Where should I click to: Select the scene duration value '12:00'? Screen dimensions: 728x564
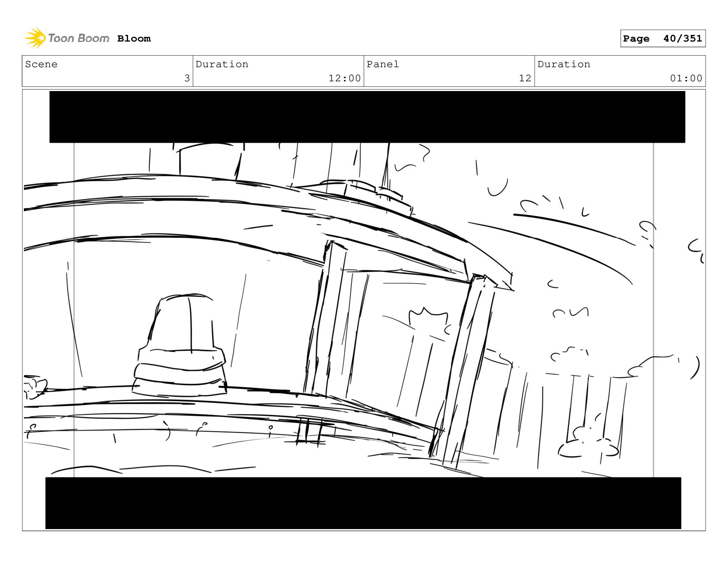345,78
